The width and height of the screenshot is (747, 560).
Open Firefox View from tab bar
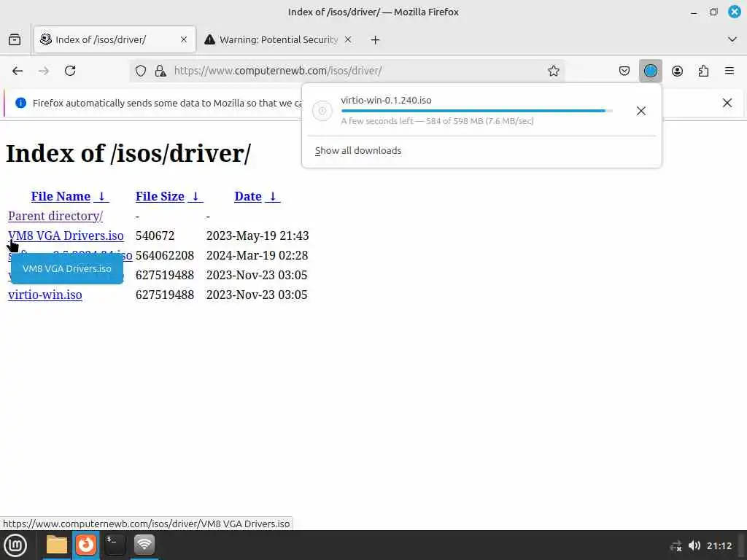click(15, 39)
